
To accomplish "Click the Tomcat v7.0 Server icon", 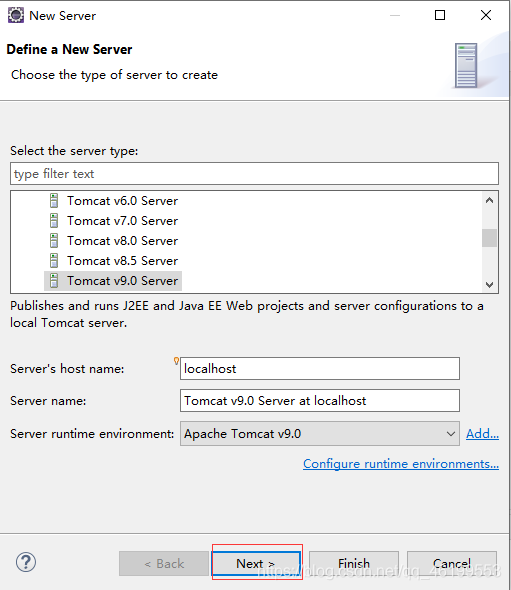I will click(x=54, y=220).
